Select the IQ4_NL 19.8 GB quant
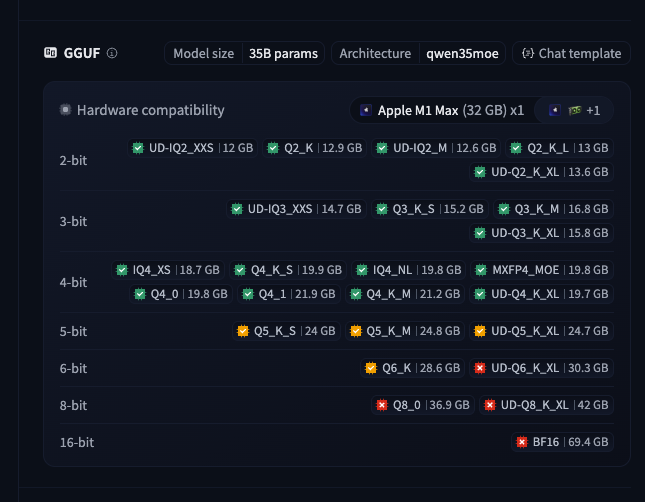 (x=408, y=270)
